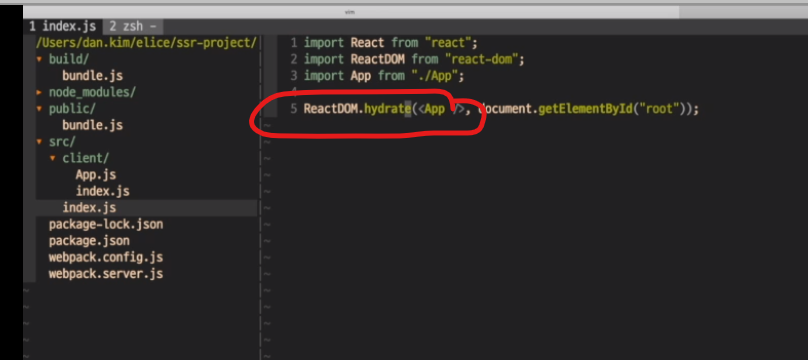Open webpack.server.js in the tree

click(x=106, y=273)
